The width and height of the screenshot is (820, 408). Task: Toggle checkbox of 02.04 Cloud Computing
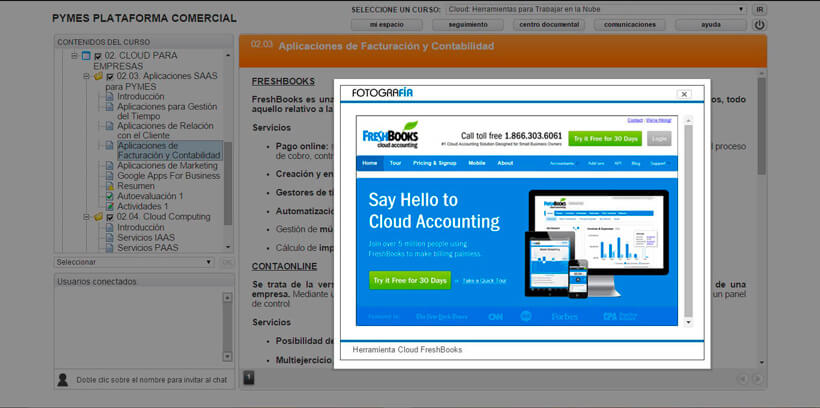tap(109, 218)
